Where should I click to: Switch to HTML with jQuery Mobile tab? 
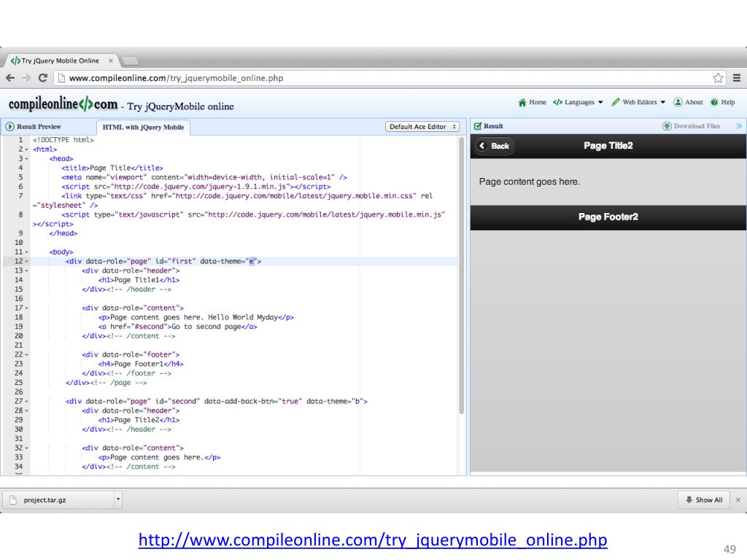143,127
